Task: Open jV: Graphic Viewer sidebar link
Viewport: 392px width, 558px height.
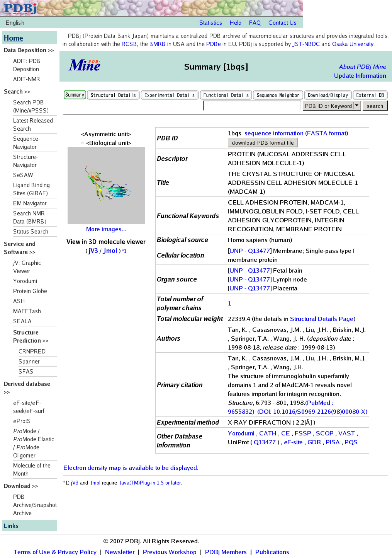Action: pos(27,267)
